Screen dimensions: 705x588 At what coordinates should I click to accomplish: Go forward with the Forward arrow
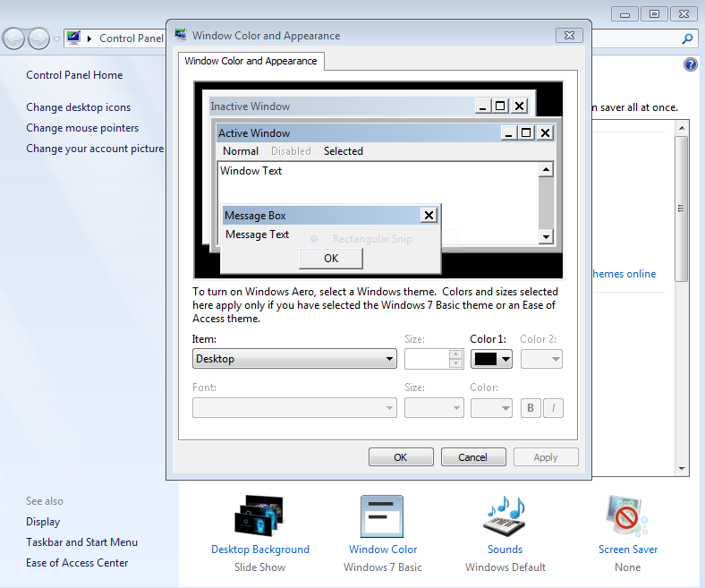(39, 38)
